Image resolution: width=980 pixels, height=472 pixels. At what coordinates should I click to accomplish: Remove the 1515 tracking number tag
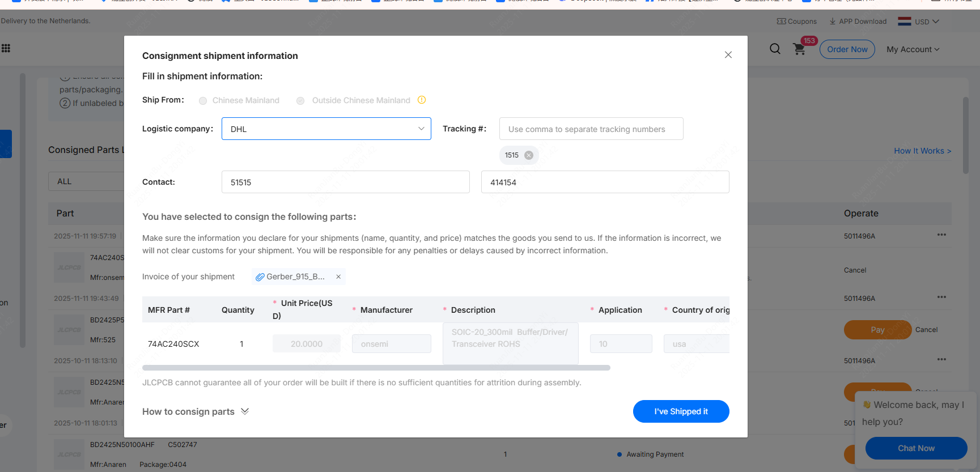[x=529, y=155]
